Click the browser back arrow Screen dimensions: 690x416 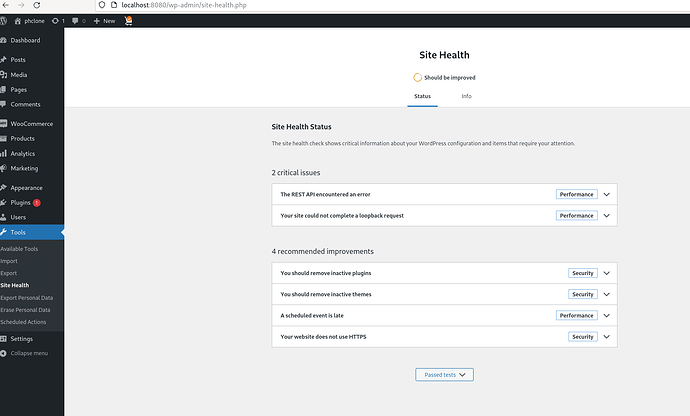(x=8, y=6)
